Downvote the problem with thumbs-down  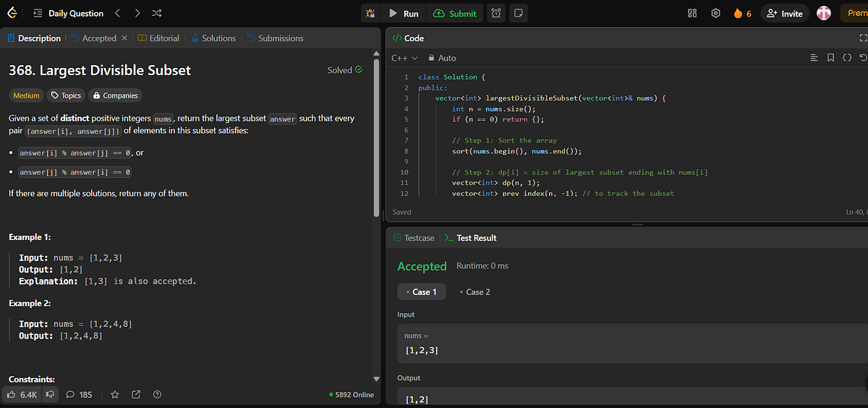[x=50, y=395]
